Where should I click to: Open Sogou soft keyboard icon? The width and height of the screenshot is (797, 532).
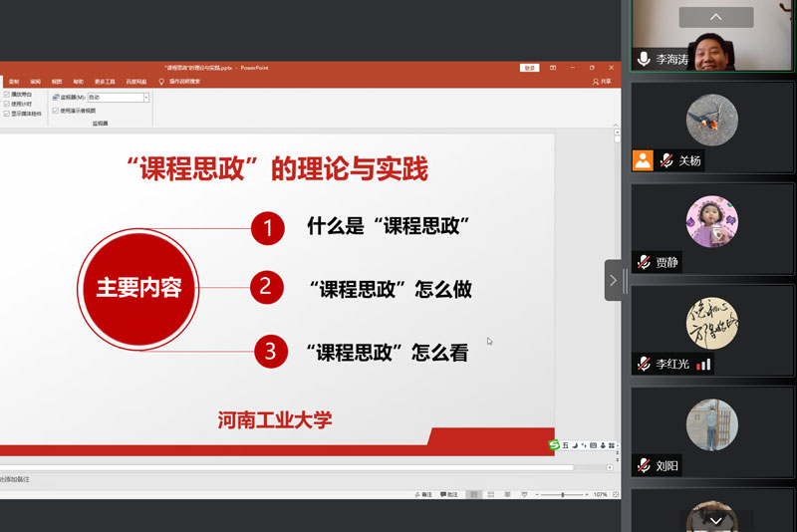click(593, 445)
